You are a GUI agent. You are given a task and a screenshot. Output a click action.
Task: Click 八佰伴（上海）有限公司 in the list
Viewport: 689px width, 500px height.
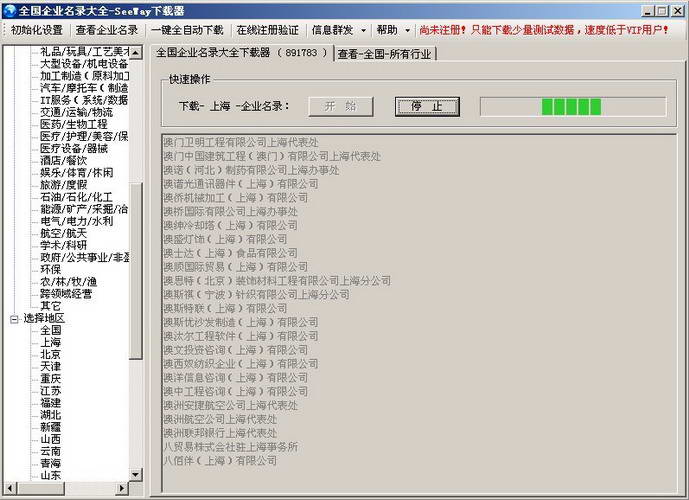[x=220, y=460]
